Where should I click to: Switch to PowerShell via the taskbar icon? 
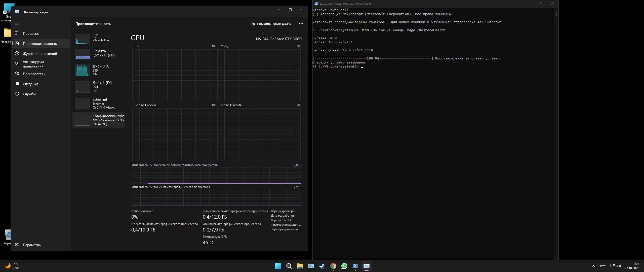click(355, 266)
